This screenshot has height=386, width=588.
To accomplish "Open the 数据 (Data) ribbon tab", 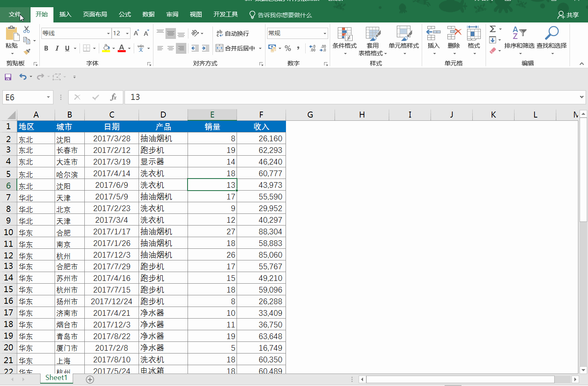I will (x=149, y=14).
